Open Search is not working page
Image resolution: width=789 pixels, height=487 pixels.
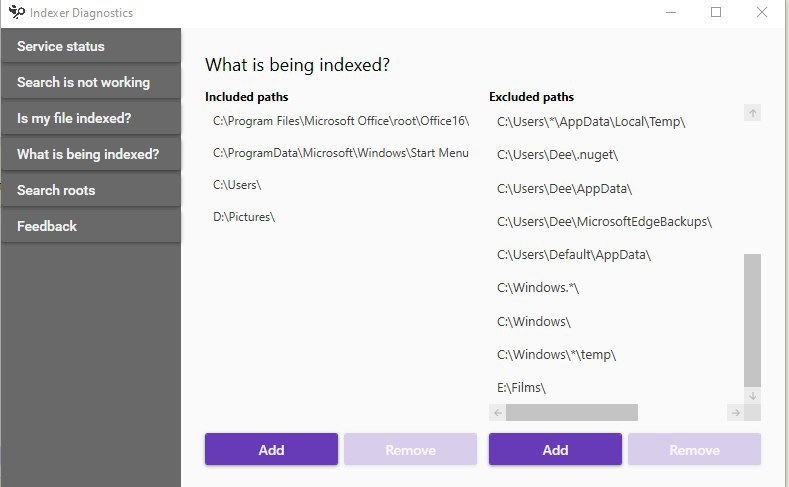point(91,82)
